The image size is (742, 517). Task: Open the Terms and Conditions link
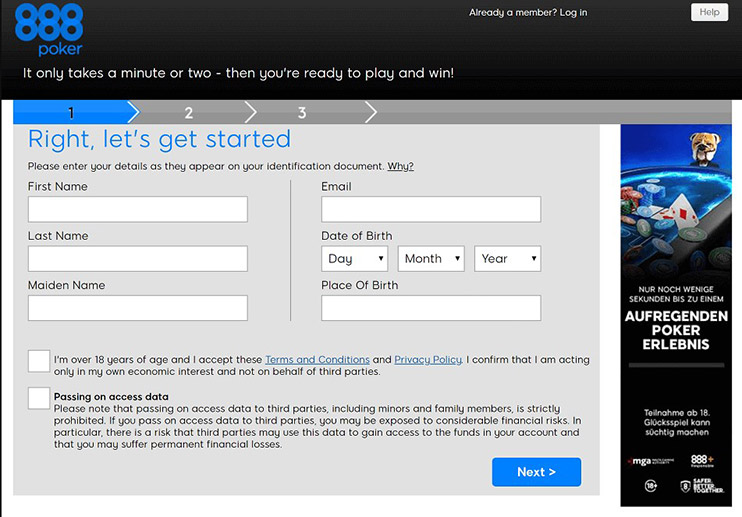coord(317,359)
